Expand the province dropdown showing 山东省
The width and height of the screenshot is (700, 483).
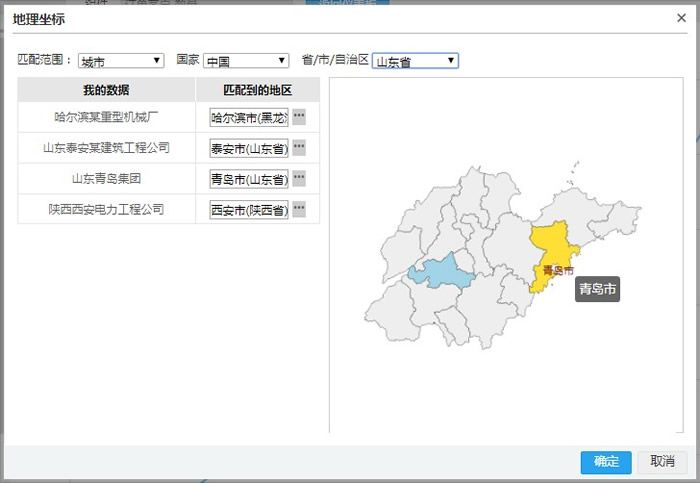tap(415, 61)
